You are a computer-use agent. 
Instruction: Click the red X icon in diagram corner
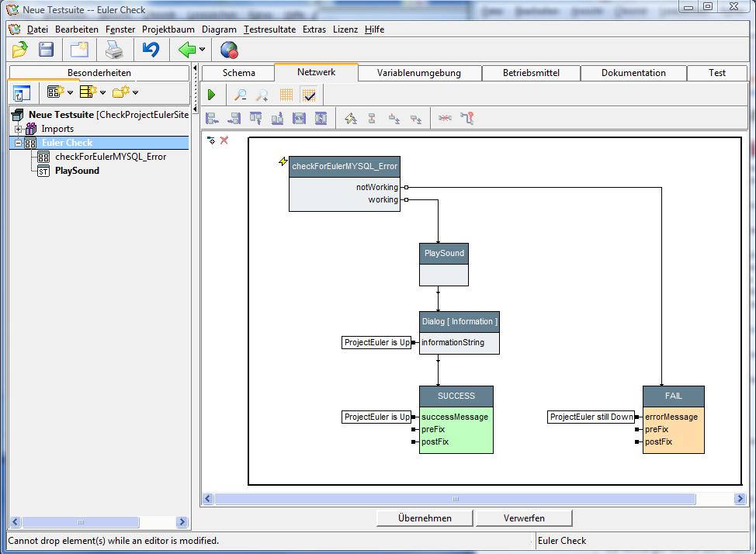click(224, 140)
